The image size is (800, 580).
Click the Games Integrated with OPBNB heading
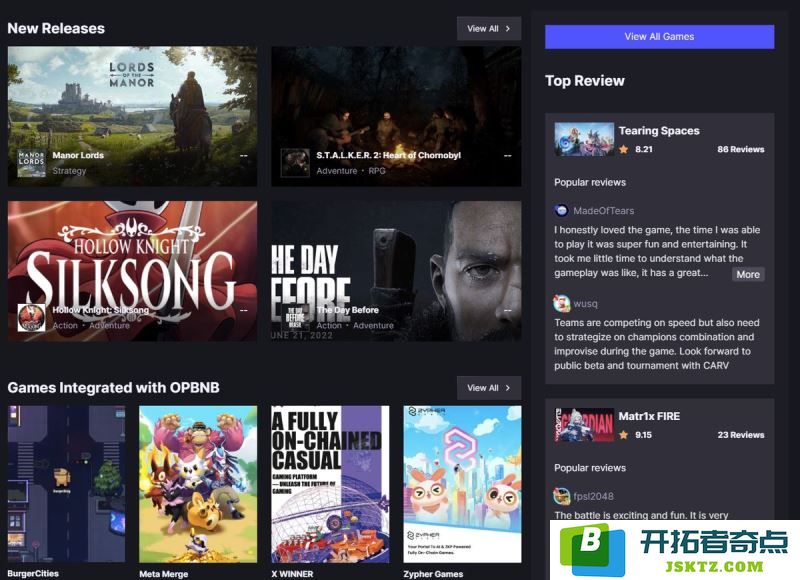(113, 388)
